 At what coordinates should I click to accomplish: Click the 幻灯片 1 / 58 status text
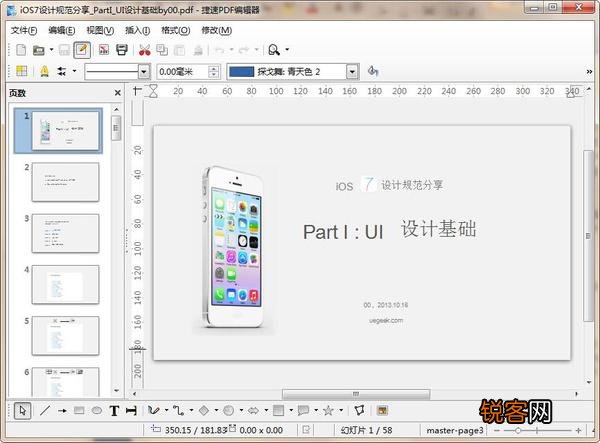367,430
